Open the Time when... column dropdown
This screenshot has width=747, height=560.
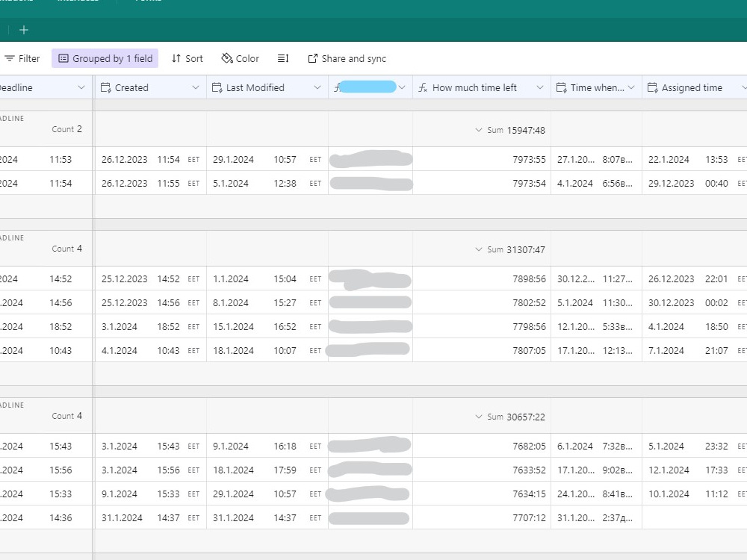click(631, 87)
